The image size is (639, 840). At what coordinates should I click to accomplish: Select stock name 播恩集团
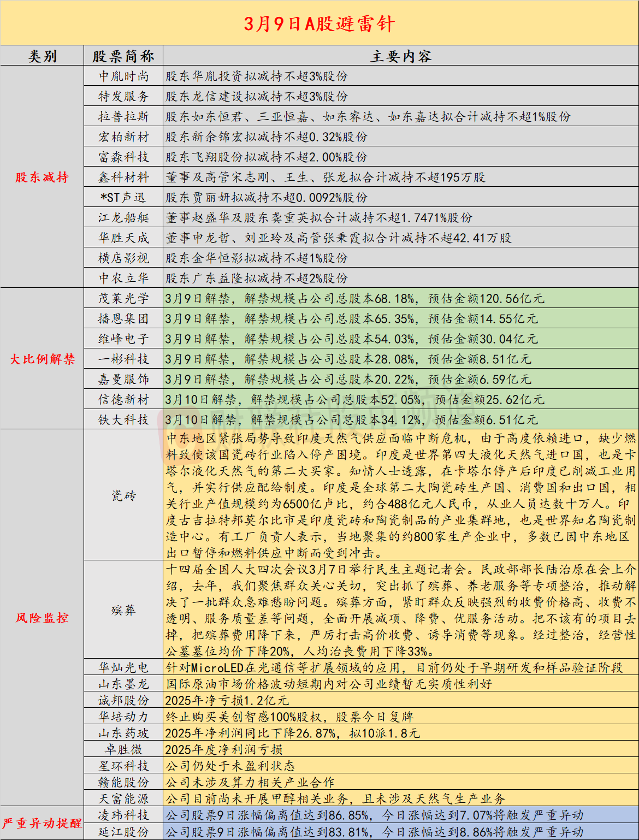coord(123,319)
